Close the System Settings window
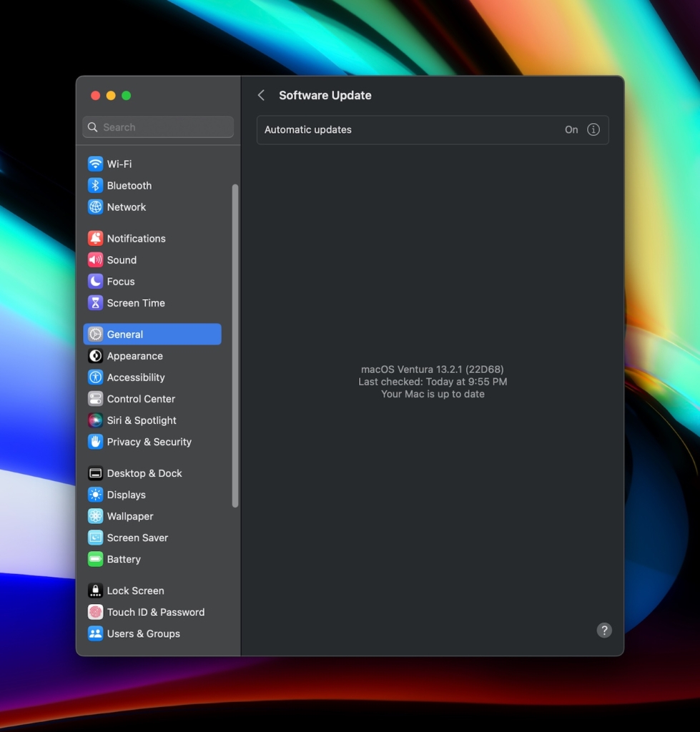 (95, 96)
